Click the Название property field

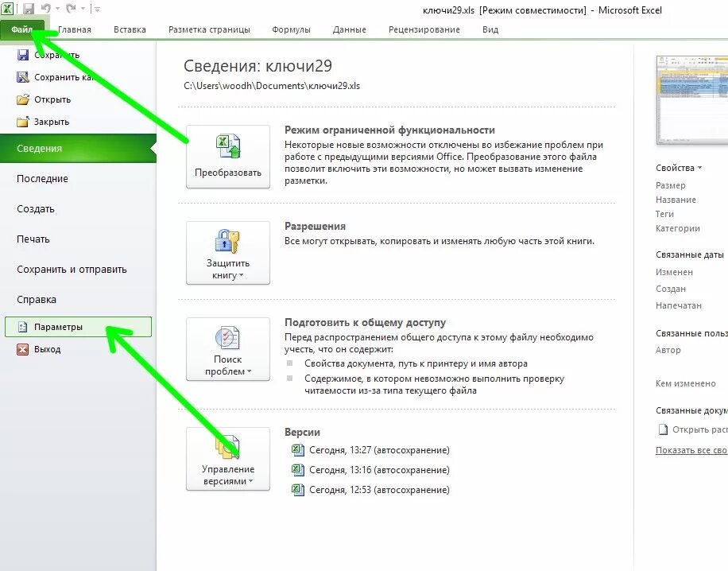pos(676,200)
